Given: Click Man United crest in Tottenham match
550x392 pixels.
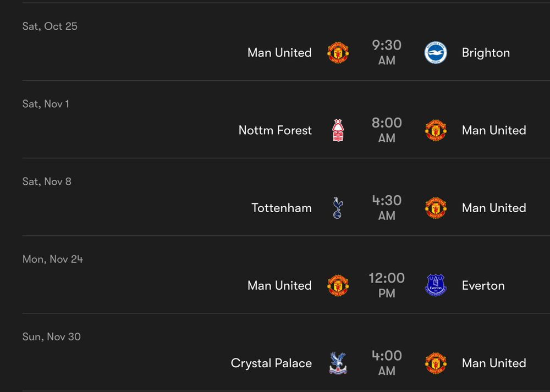Looking at the screenshot, I should pyautogui.click(x=435, y=208).
